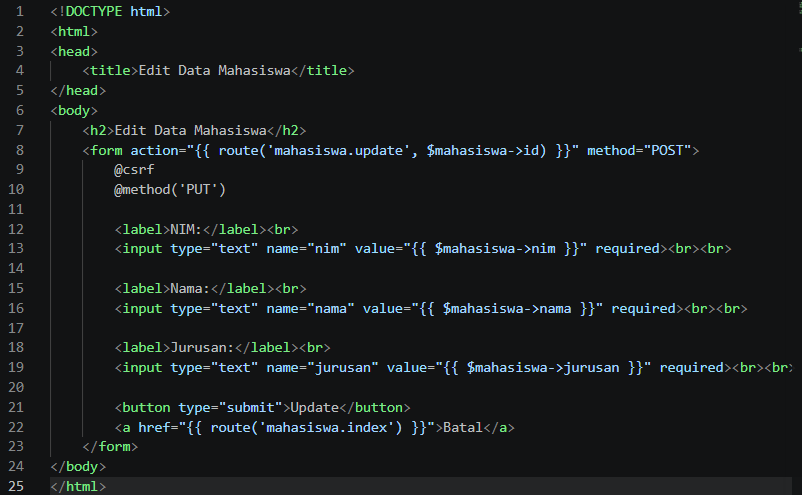Click line number 8 in the gutter
The width and height of the screenshot is (802, 495).
19,150
